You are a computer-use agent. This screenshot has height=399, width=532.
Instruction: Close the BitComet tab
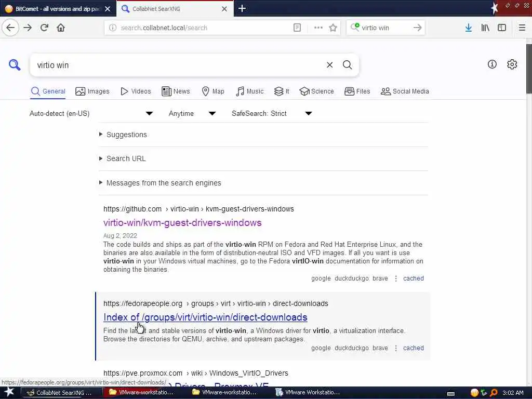[x=108, y=9]
